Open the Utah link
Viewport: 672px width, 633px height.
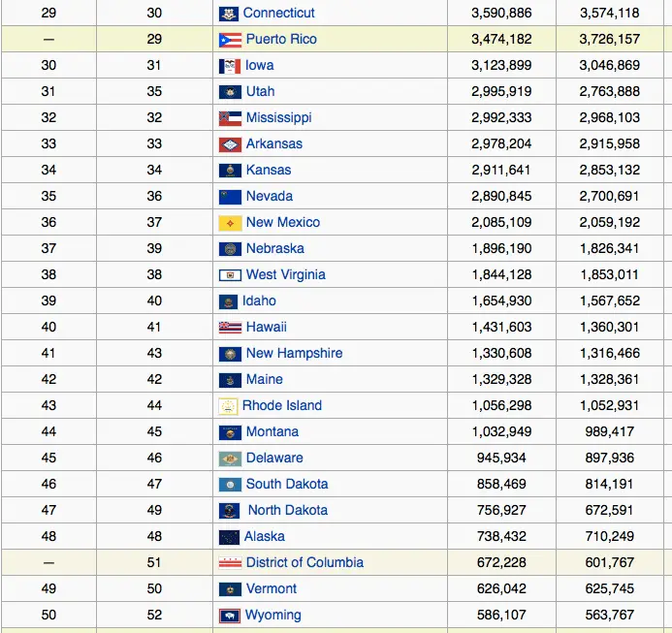coord(260,92)
